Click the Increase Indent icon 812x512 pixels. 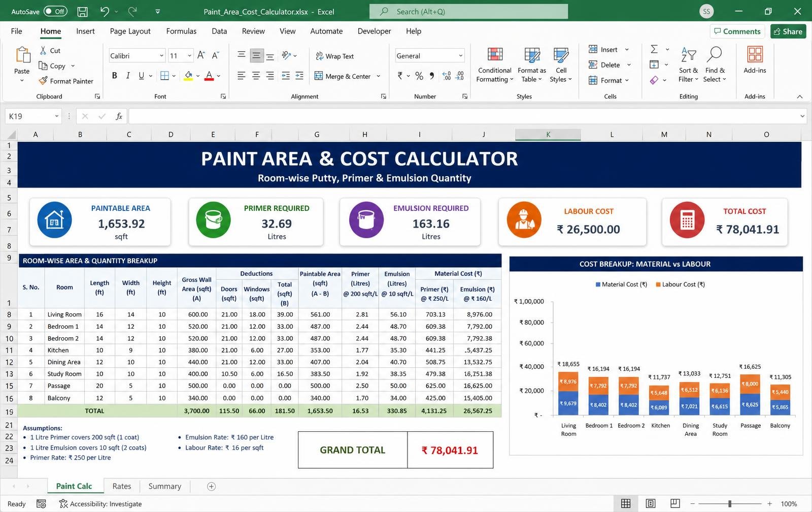click(x=299, y=76)
